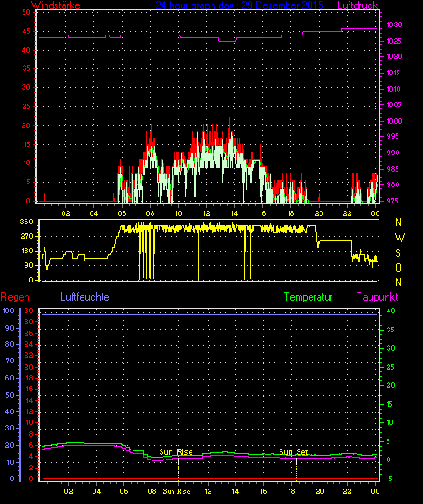The width and height of the screenshot is (423, 504).
Task: Click yellow 90 on wind direction axis
Action: tap(28, 265)
